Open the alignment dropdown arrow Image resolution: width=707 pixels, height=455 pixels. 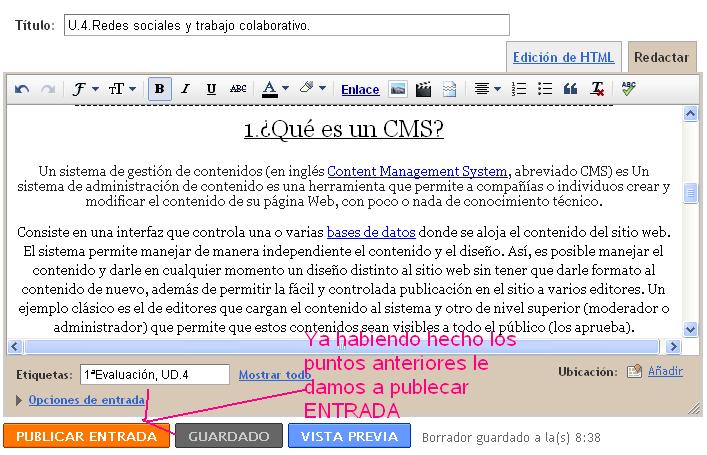click(x=497, y=89)
